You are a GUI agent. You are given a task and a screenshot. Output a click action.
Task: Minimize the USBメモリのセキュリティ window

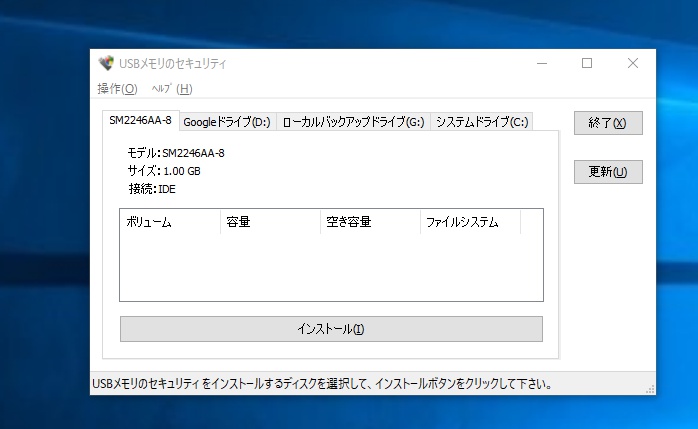[x=542, y=63]
